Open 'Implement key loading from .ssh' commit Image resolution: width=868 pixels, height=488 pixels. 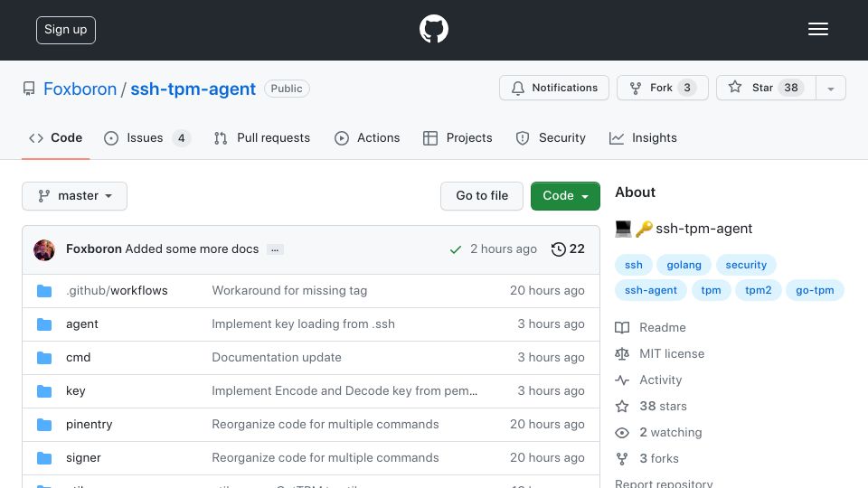click(x=304, y=324)
